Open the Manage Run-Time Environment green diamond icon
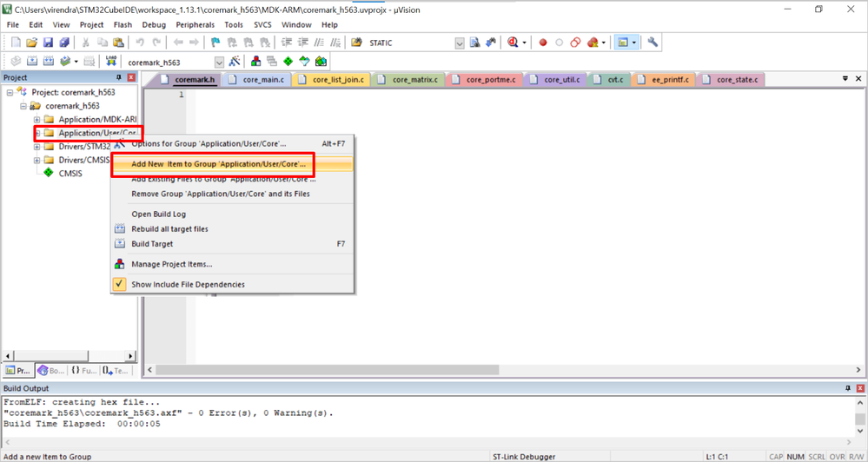The height and width of the screenshot is (462, 868). [288, 62]
